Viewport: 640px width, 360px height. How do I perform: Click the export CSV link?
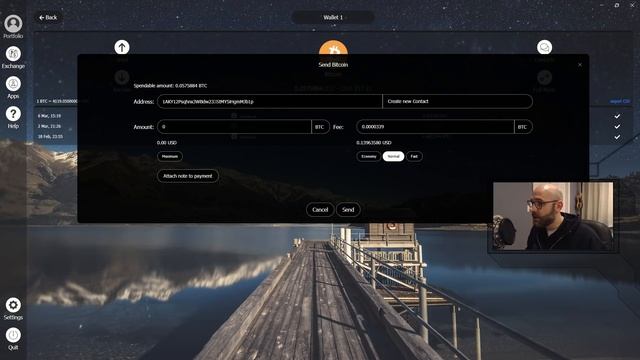620,101
